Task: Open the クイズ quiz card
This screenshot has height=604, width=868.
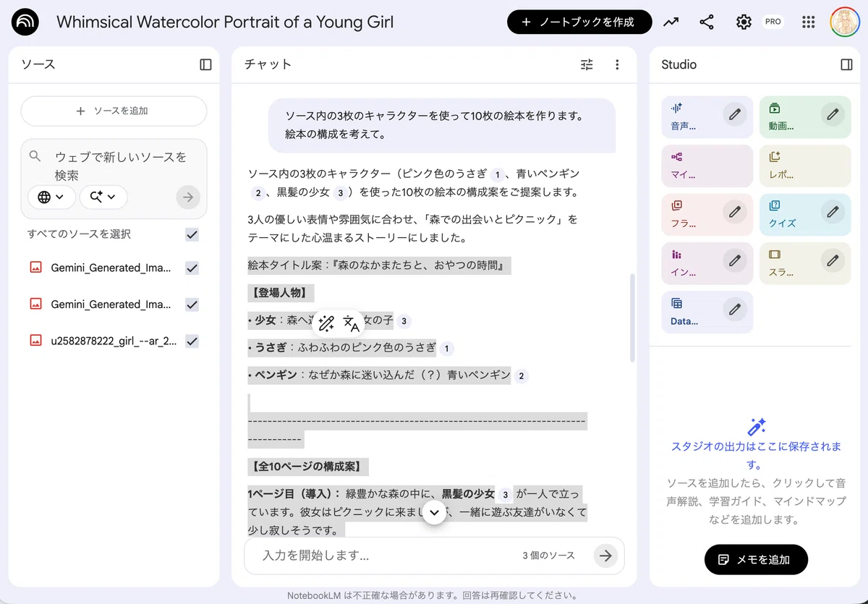Action: 805,214
